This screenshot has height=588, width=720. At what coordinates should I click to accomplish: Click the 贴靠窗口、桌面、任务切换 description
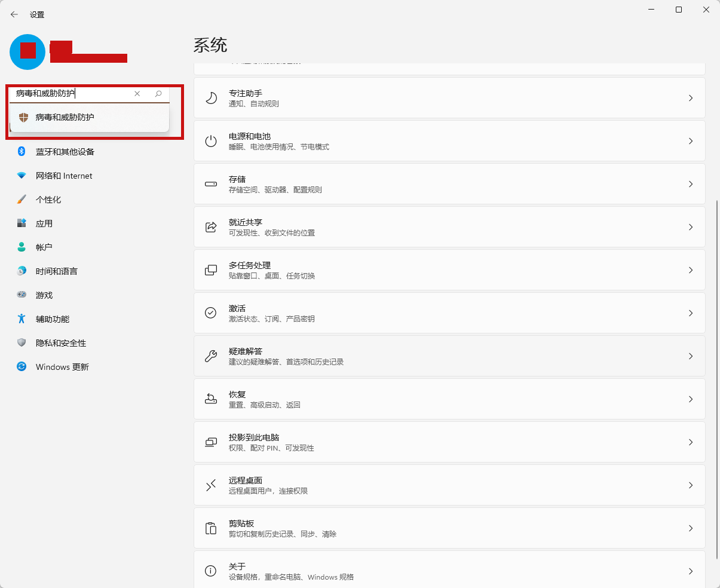click(x=272, y=276)
